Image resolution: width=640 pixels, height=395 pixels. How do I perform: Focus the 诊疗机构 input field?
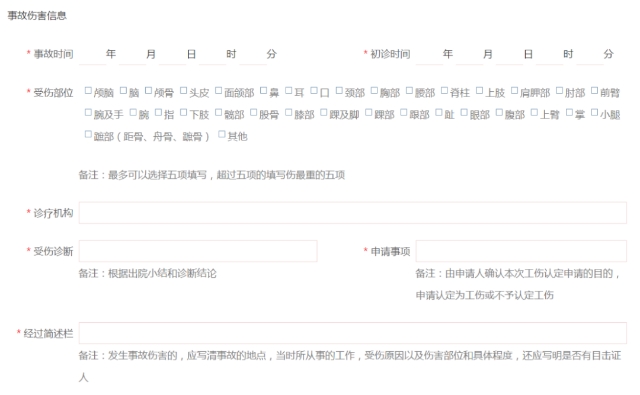(353, 213)
